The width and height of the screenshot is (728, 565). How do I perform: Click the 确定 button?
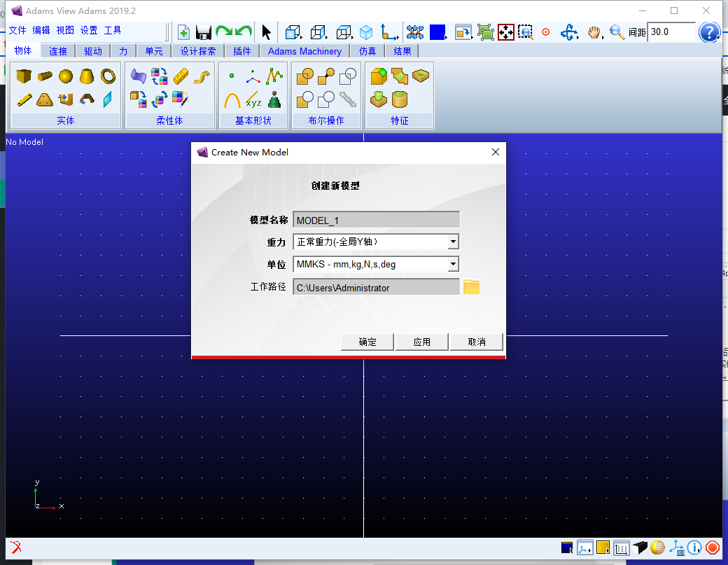click(367, 342)
